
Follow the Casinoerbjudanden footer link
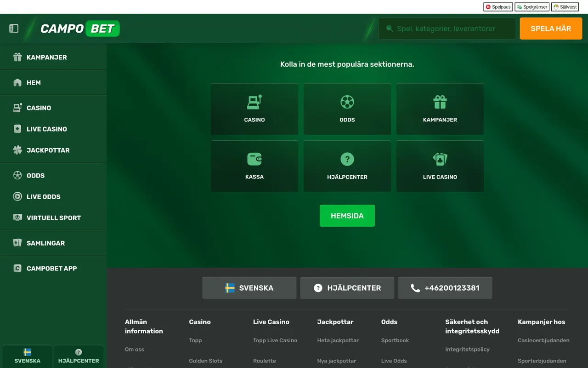[544, 340]
